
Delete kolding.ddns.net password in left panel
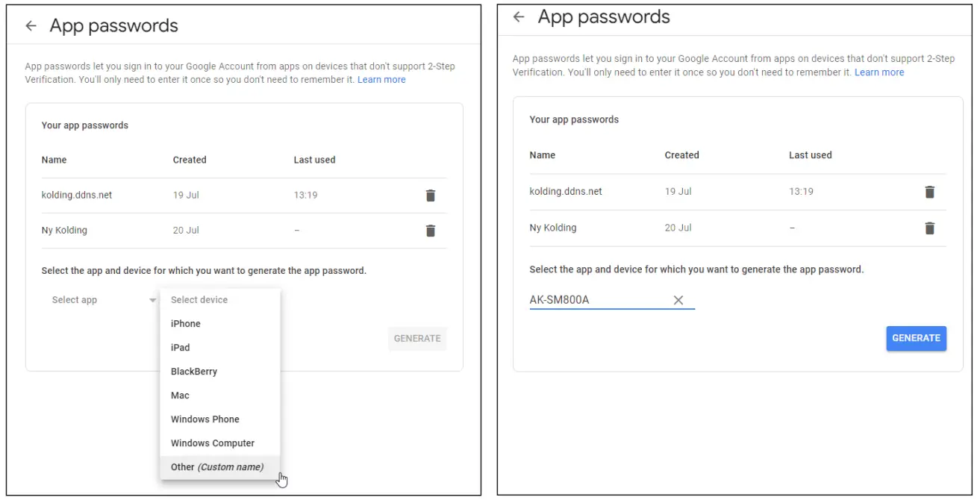point(431,196)
